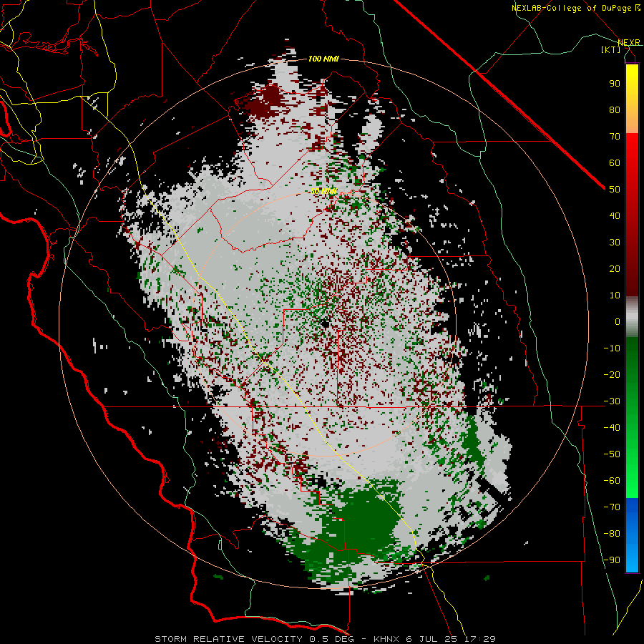The height and width of the screenshot is (644, 644).
Task: Click the 60 value on the velocity scale
Action: click(615, 163)
